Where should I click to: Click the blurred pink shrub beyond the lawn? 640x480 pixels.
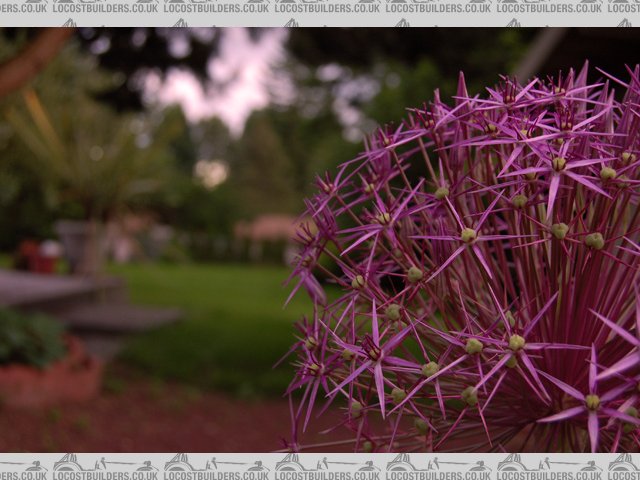tap(265, 228)
